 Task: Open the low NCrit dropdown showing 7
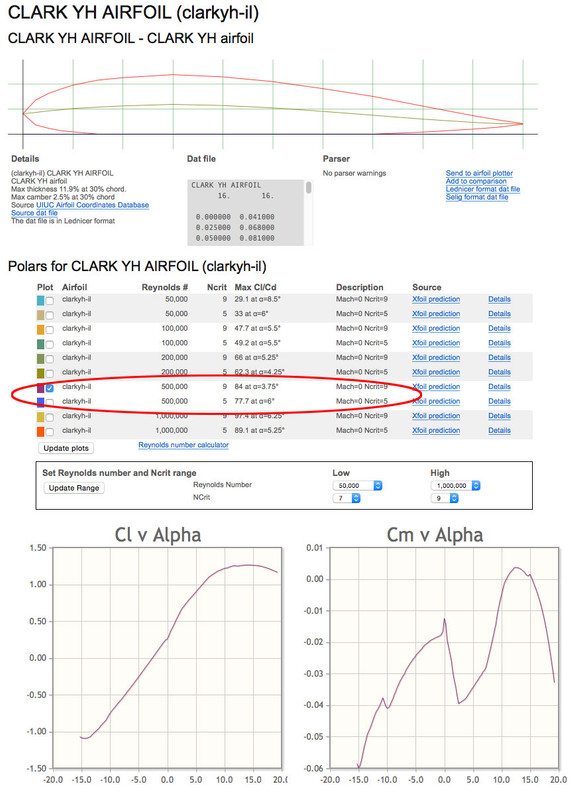pos(346,498)
